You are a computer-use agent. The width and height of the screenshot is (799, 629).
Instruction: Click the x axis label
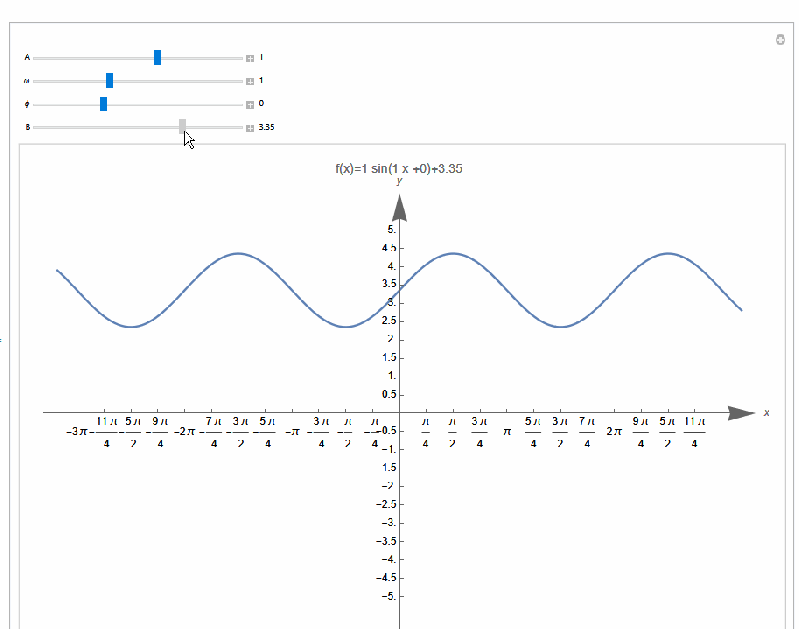pos(766,413)
